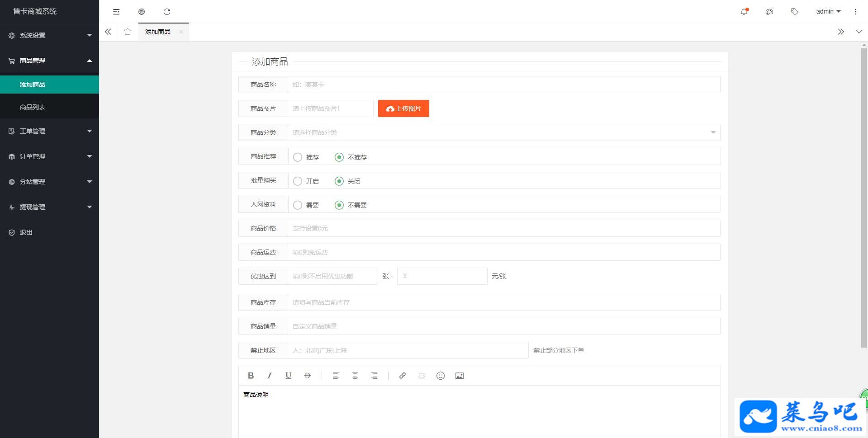Viewport: 868px width, 438px height.
Task: Focus the 商品销量 input field
Action: pos(504,326)
